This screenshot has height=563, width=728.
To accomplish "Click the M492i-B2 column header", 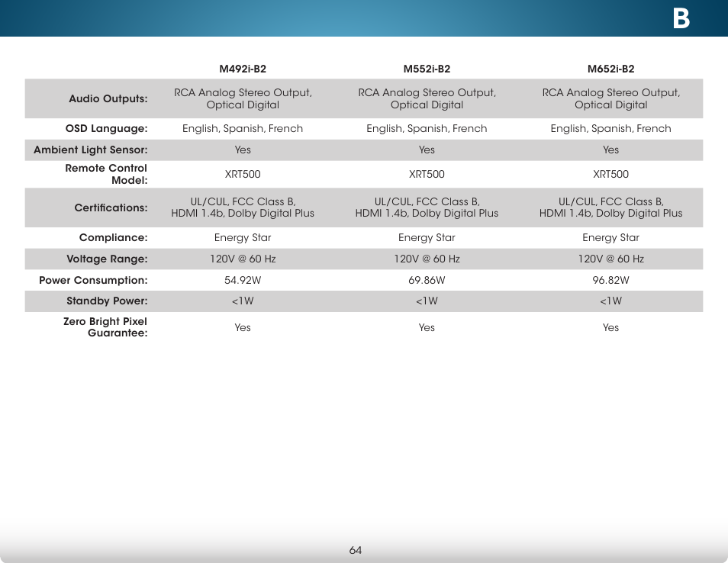I will tap(243, 69).
